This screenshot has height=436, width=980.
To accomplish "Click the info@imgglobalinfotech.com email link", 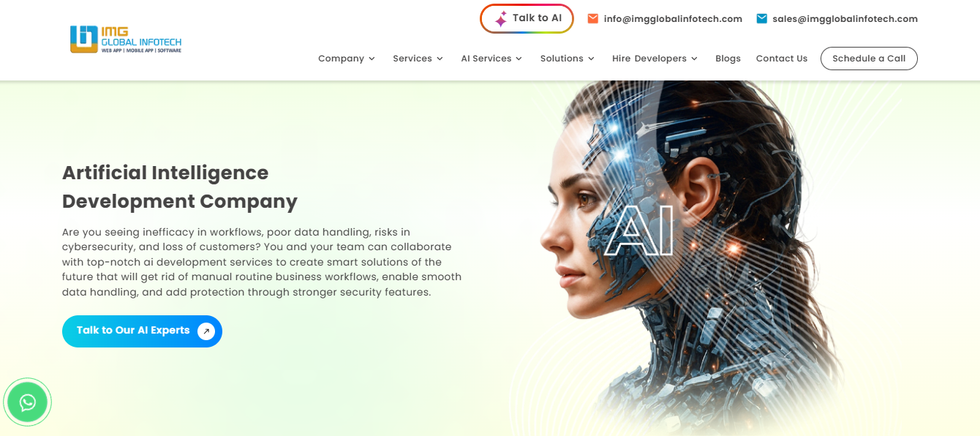I will pos(673,19).
